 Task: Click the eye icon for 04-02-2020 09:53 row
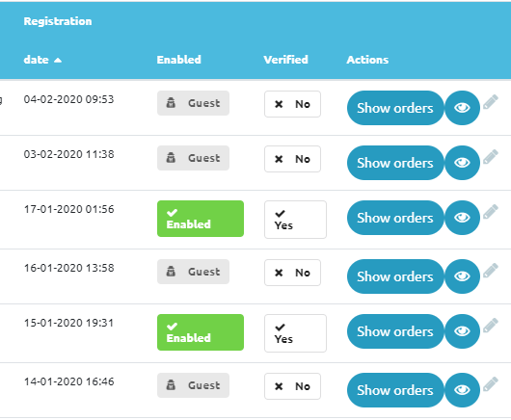click(462, 108)
